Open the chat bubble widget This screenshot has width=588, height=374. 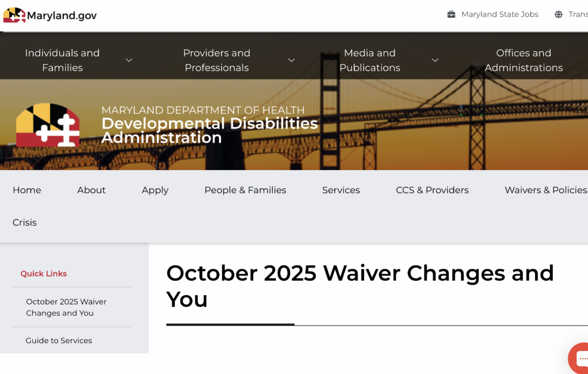581,358
